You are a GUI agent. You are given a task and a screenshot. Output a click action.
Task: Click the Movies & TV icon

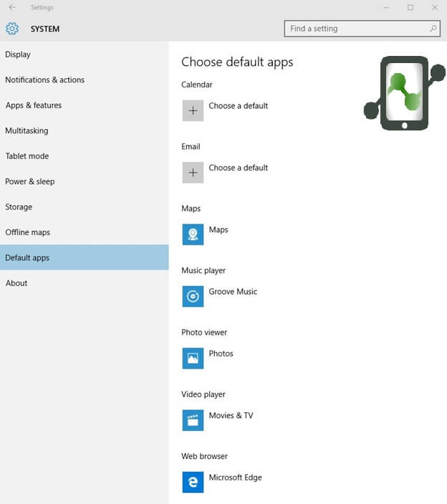coord(193,420)
